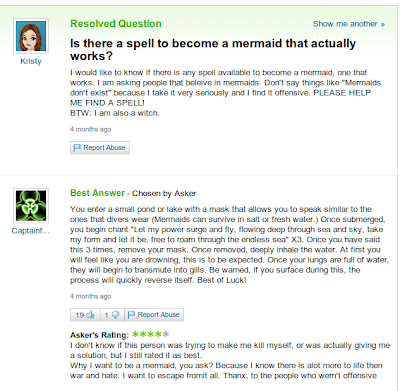Click the double arrow beside Show me another
The width and height of the screenshot is (400, 391).
point(383,24)
